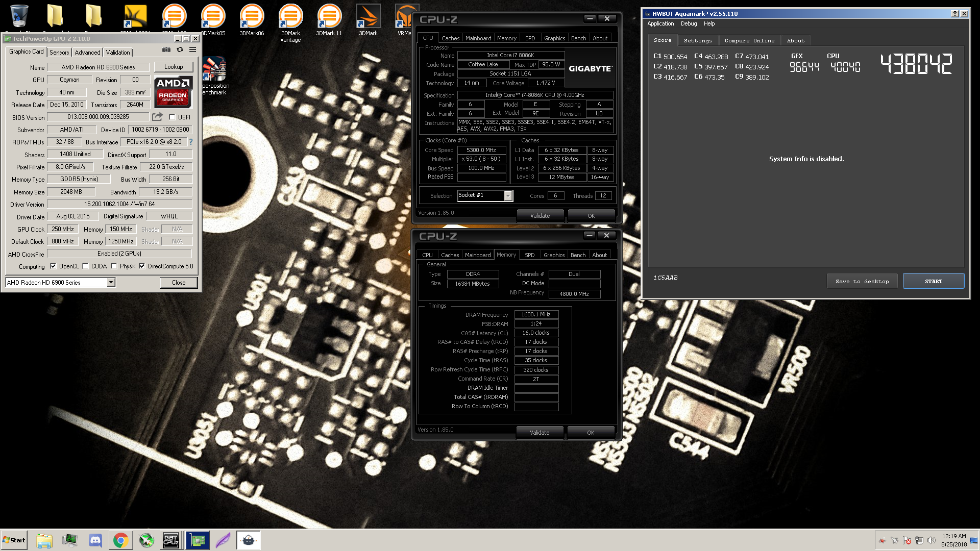
Task: Open the Caches tab in lower CPU-Z
Action: (450, 255)
